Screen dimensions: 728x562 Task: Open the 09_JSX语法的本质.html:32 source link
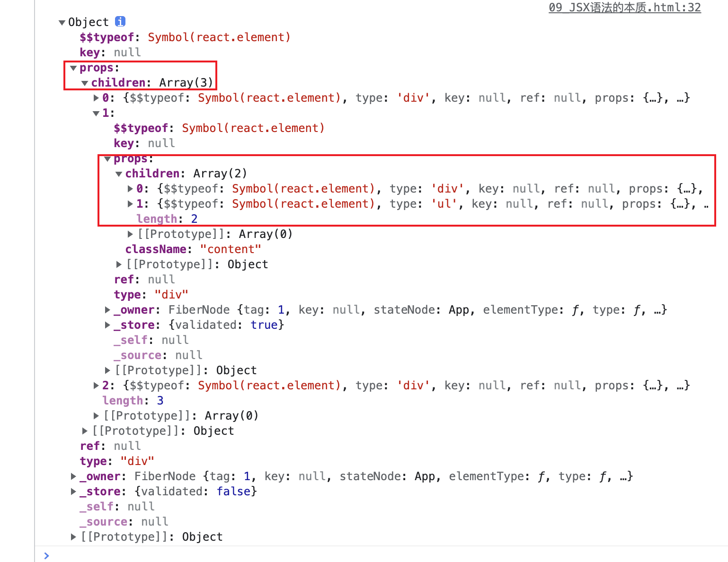pyautogui.click(x=624, y=8)
